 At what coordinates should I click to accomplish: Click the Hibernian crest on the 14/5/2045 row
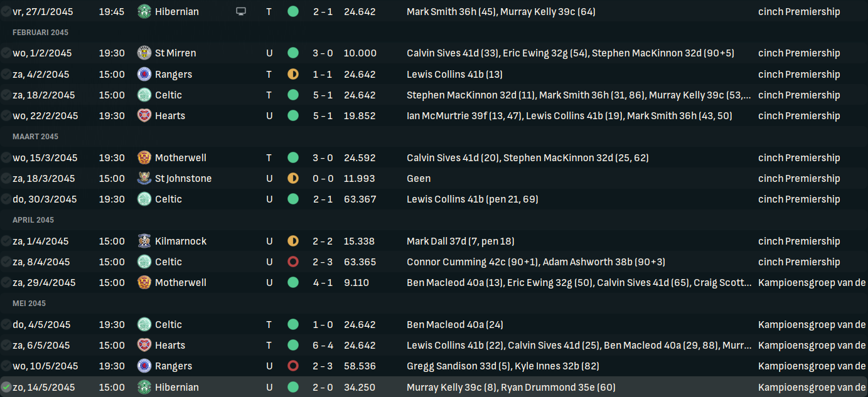click(x=144, y=387)
